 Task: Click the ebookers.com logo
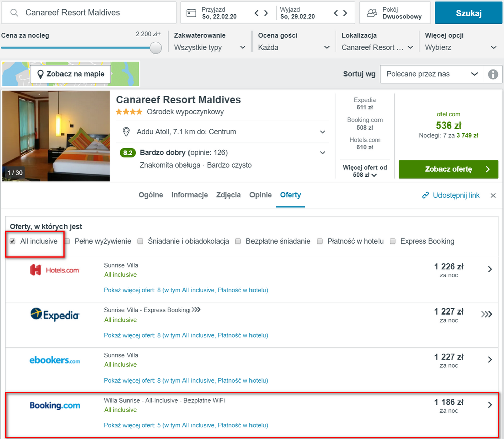(54, 360)
